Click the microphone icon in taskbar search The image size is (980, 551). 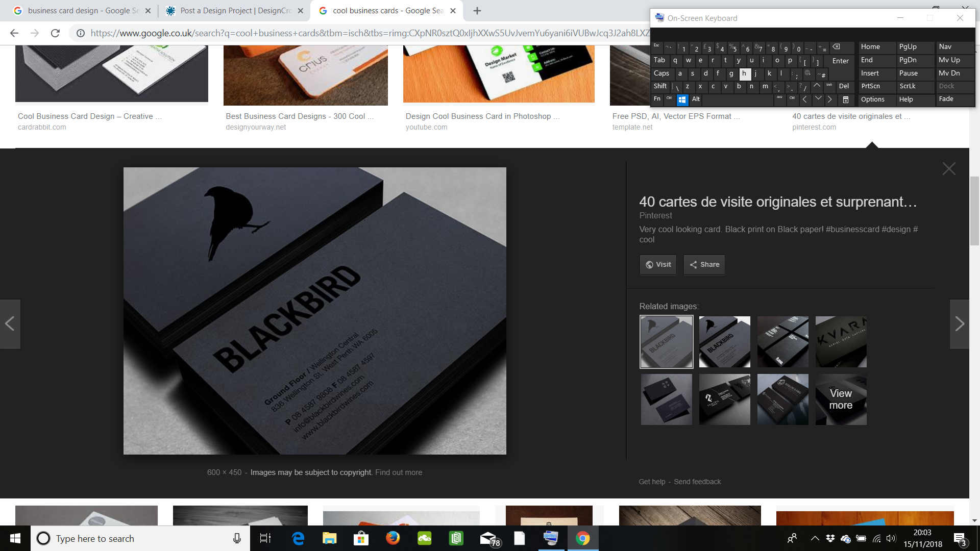pos(237,538)
